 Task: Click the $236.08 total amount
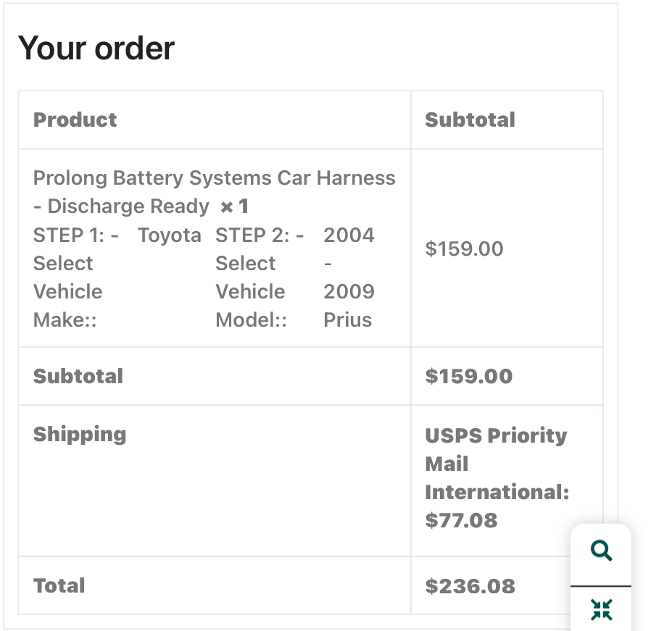point(470,586)
